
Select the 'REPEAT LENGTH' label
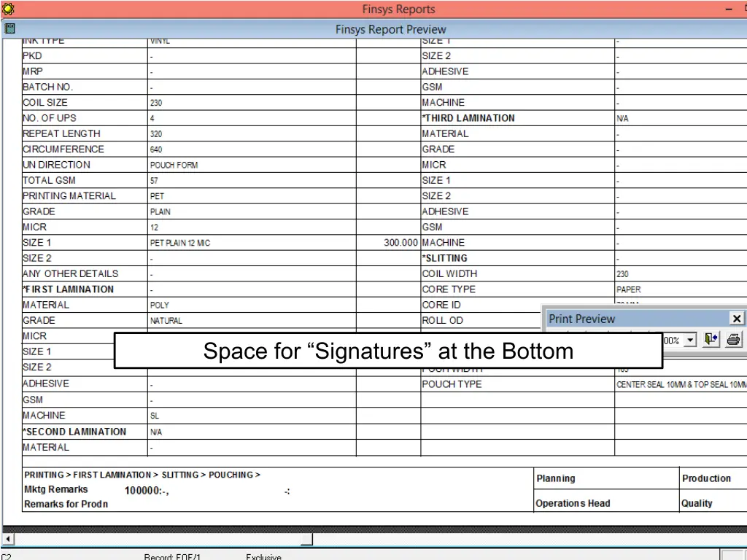61,134
